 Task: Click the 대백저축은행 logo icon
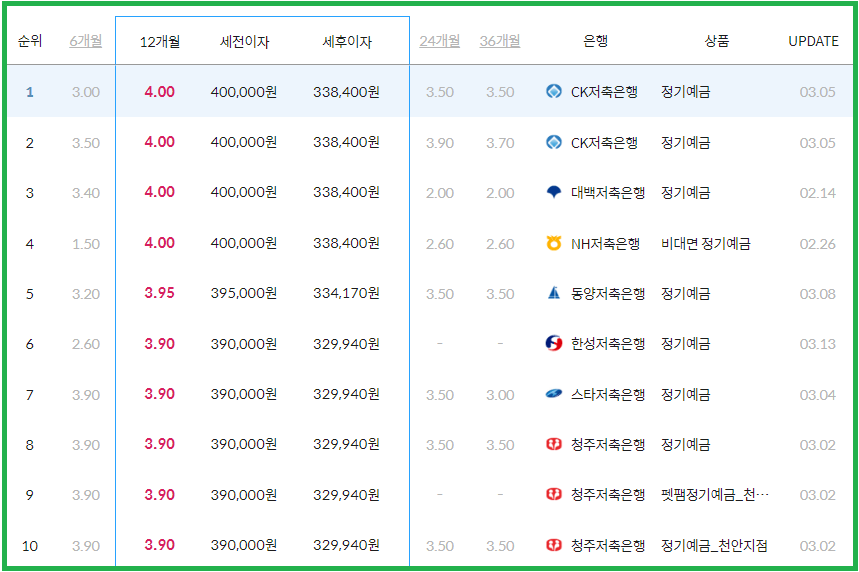pos(554,192)
